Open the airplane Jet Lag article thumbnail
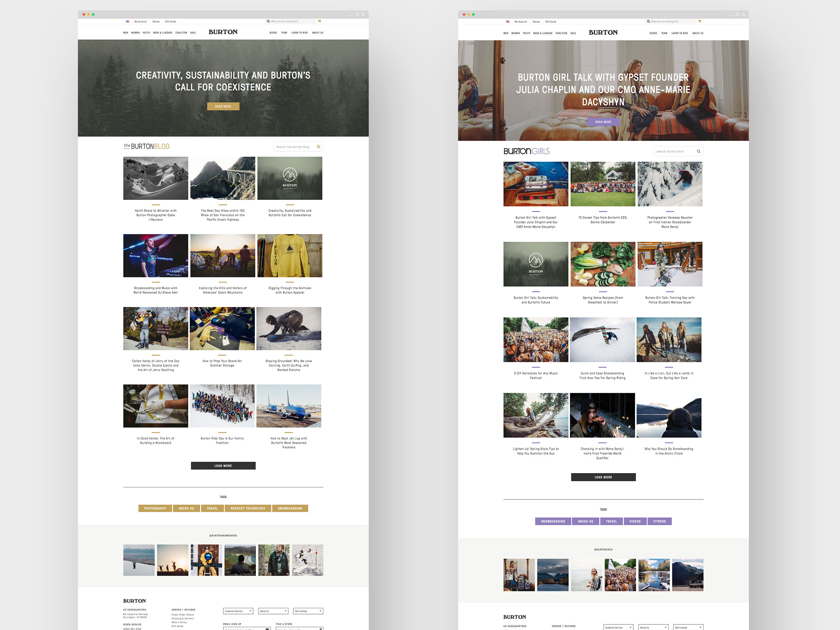Viewport: 840px width, 630px height. click(x=289, y=406)
